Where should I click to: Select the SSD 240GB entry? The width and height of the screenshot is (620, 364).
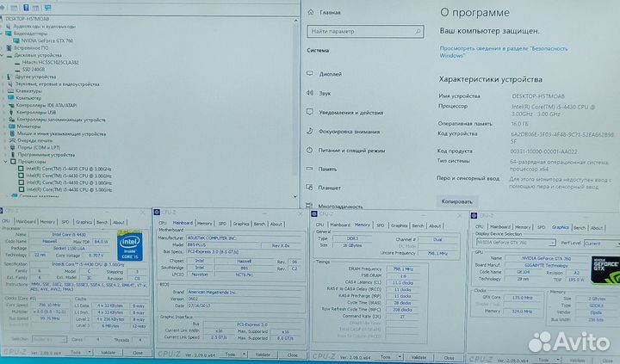point(34,70)
